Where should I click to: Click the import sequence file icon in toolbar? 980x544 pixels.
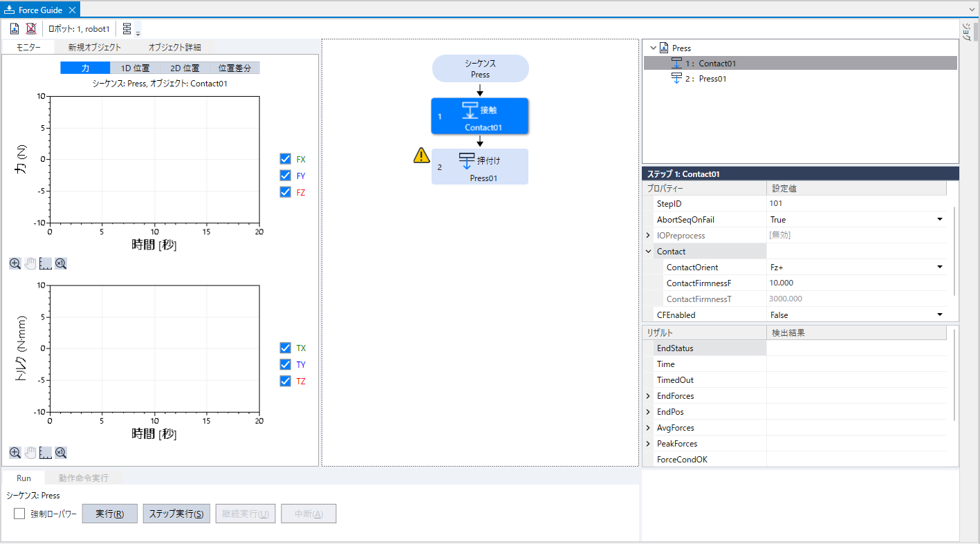coord(15,29)
